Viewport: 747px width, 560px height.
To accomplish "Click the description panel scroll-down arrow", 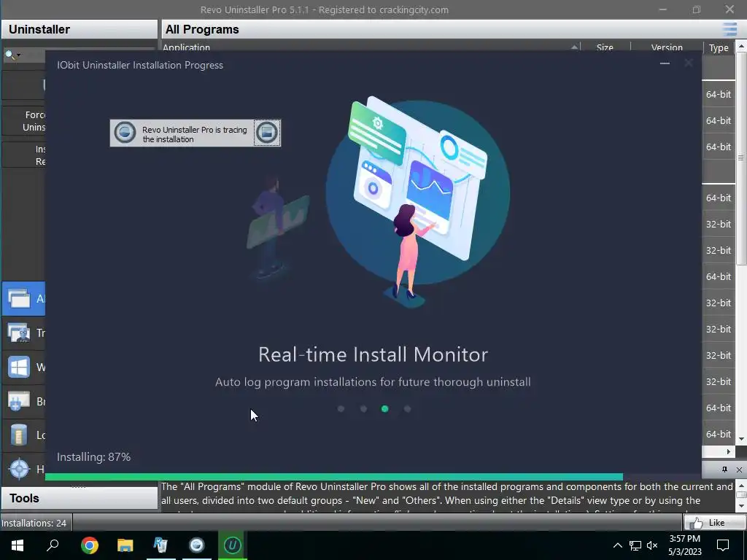I will [x=741, y=506].
